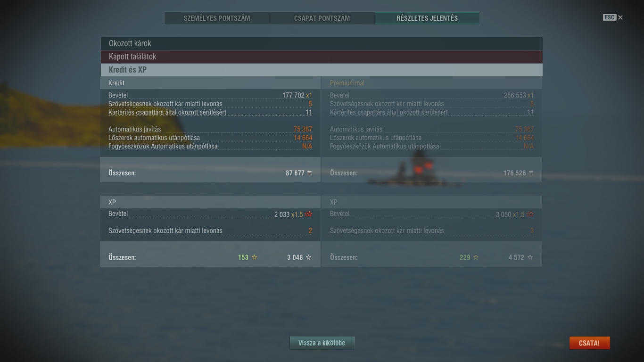Click the premium credit icon next to 176 526

pos(531,173)
